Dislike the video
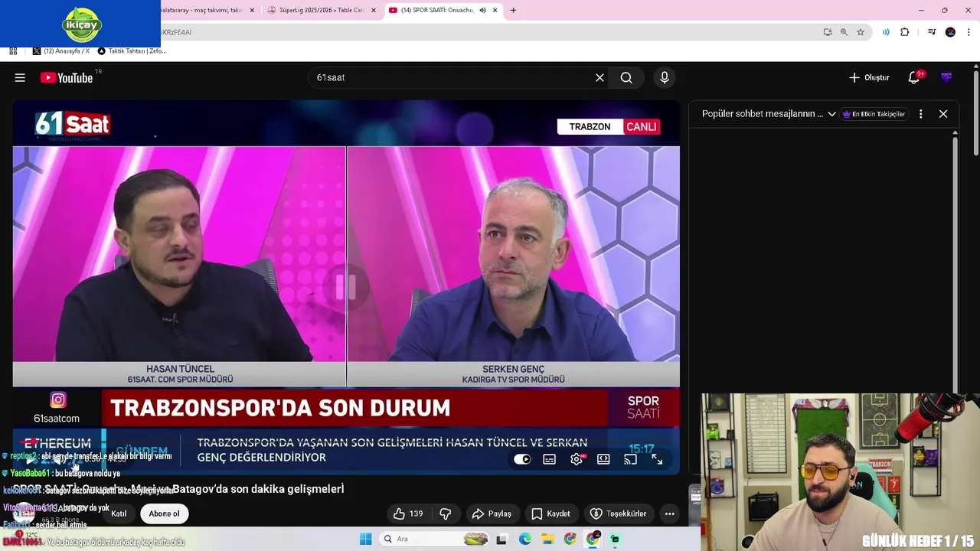Image resolution: width=980 pixels, height=551 pixels. tap(445, 514)
